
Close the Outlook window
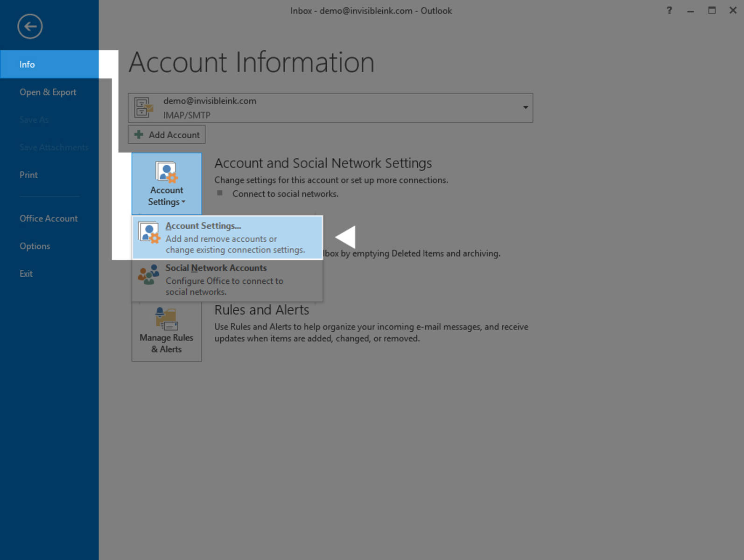pyautogui.click(x=733, y=10)
